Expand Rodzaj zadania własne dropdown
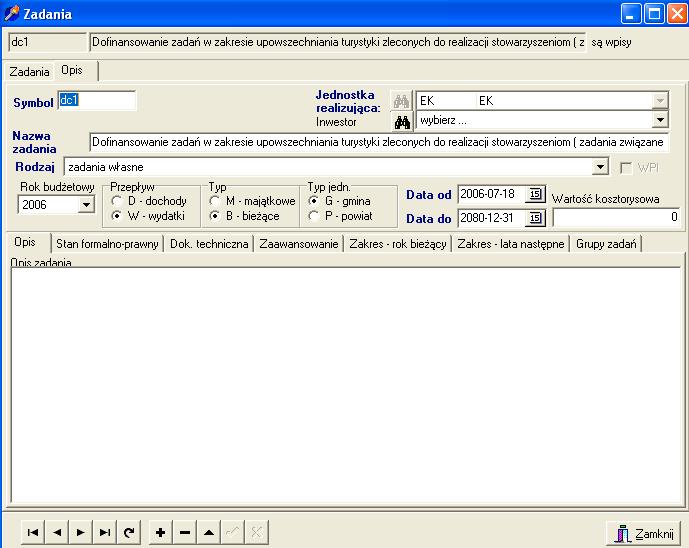Image resolution: width=689 pixels, height=548 pixels. pyautogui.click(x=600, y=167)
